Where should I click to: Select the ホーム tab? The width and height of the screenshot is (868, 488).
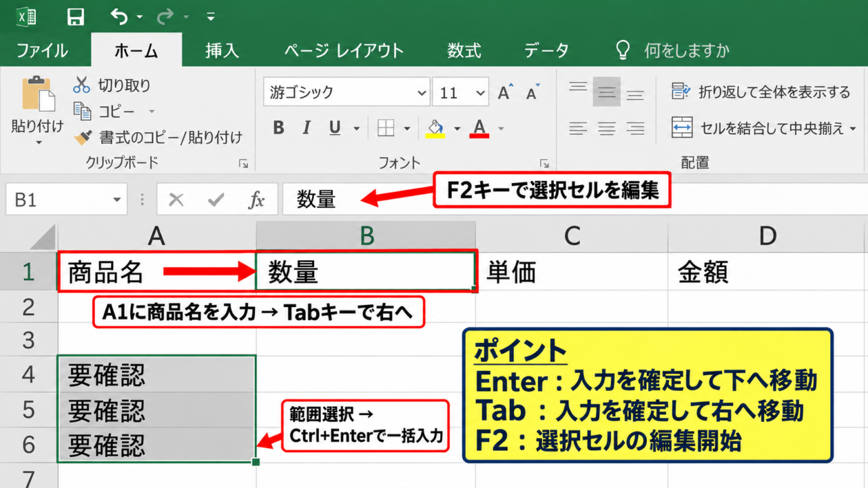136,51
